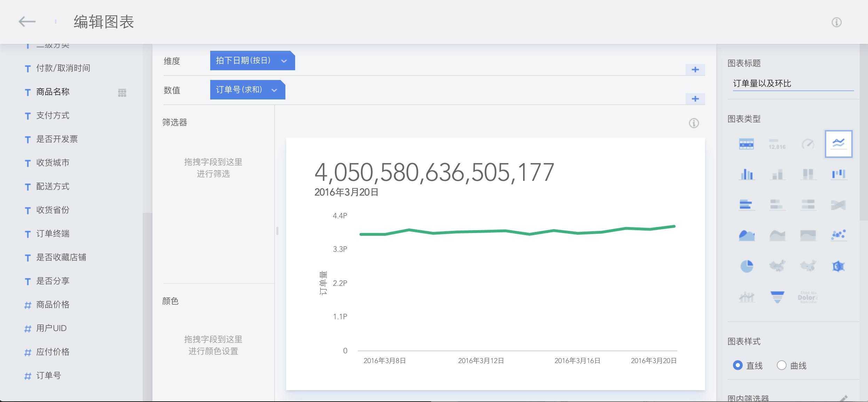Click the 颜色 color drop area
Viewport: 868px width, 402px height.
213,345
